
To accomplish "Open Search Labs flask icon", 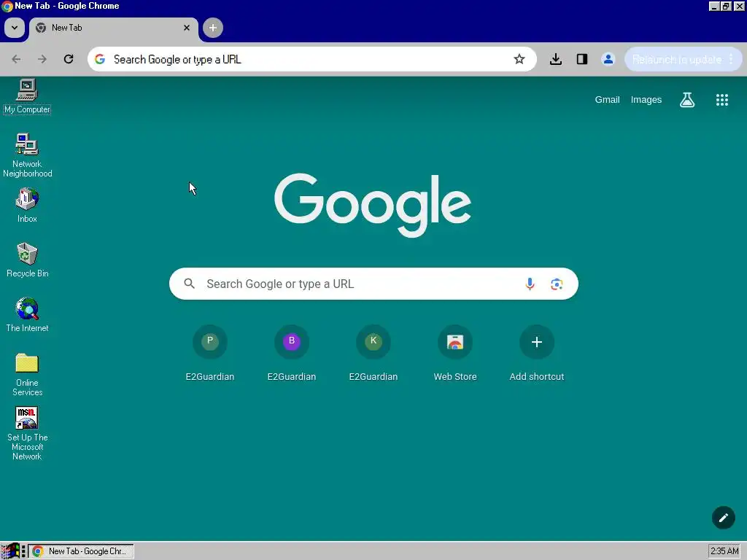I will [687, 99].
